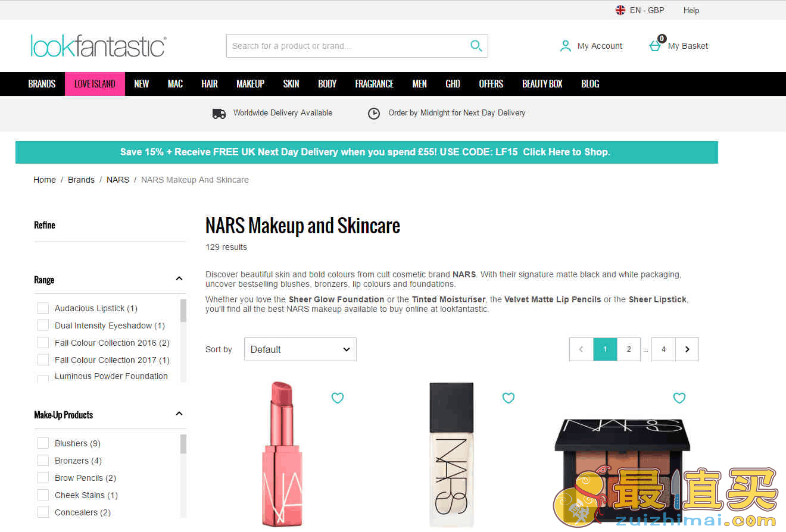Check the Concealers filter
786x532 pixels.
pos(43,512)
